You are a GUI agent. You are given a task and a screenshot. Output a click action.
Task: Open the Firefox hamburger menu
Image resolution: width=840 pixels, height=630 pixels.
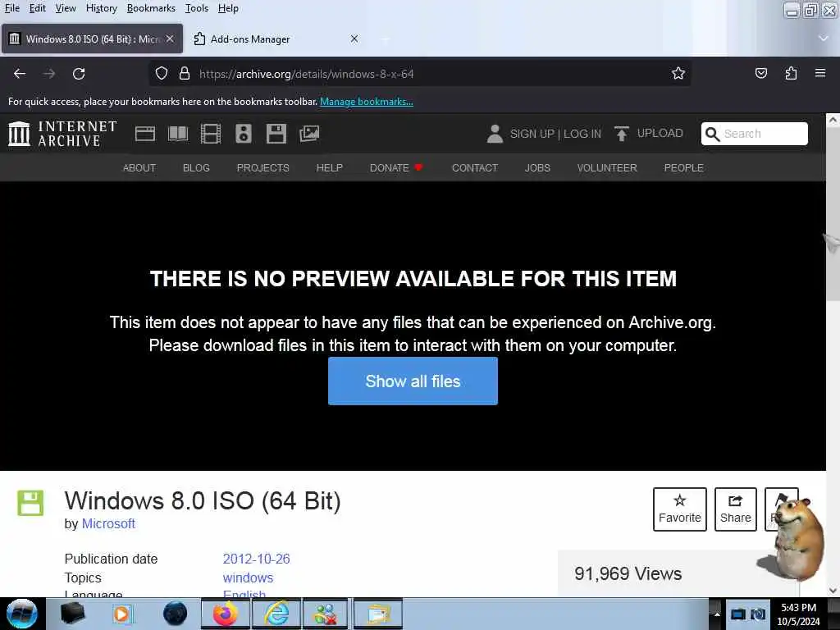820,73
